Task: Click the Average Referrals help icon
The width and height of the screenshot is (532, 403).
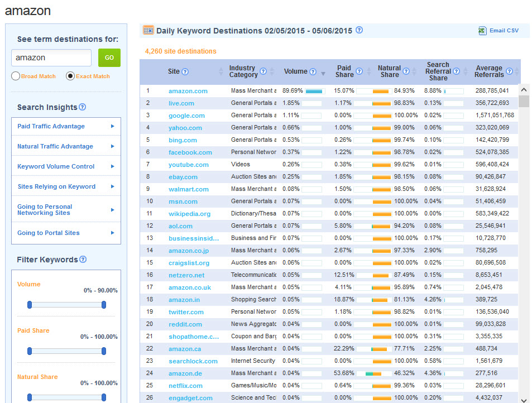Action: 509,71
